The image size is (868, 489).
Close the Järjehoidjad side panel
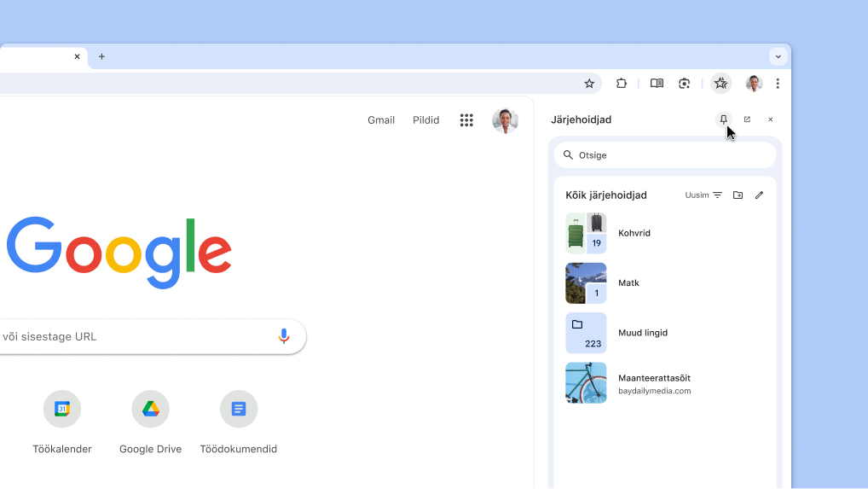pyautogui.click(x=770, y=119)
